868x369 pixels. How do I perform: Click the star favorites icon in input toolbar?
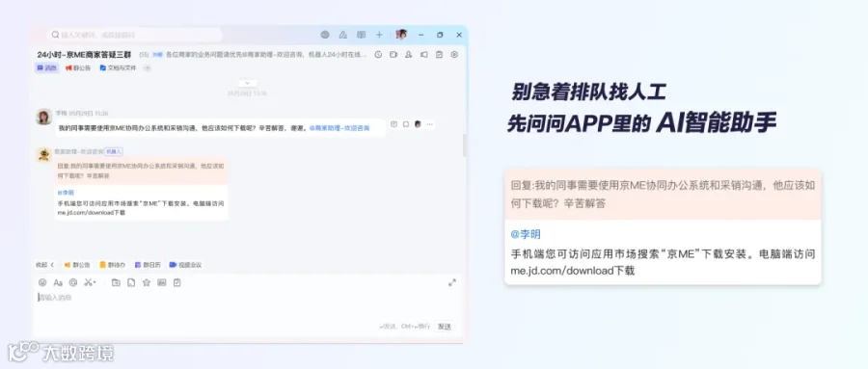[147, 282]
